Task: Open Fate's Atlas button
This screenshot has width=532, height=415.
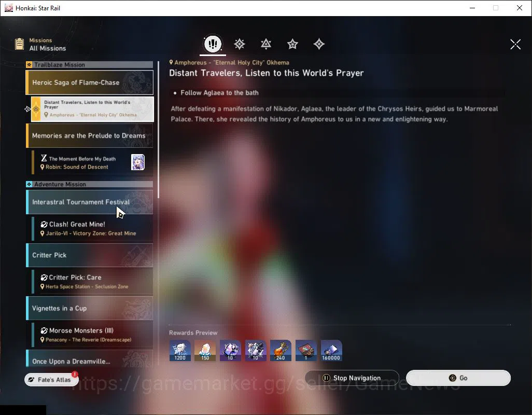Action: click(51, 380)
